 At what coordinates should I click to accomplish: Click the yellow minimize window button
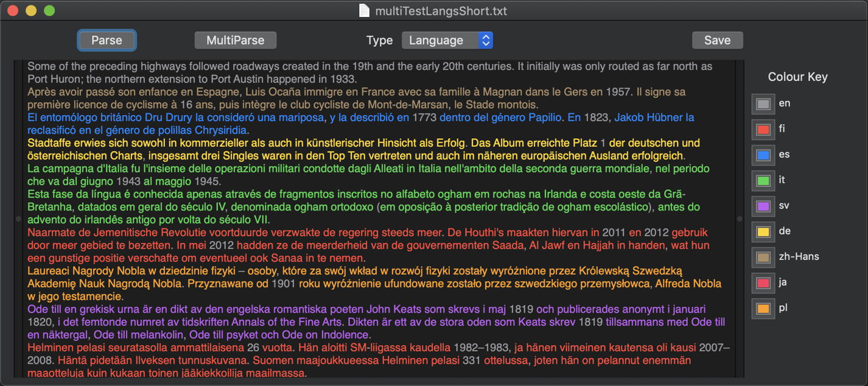[30, 10]
